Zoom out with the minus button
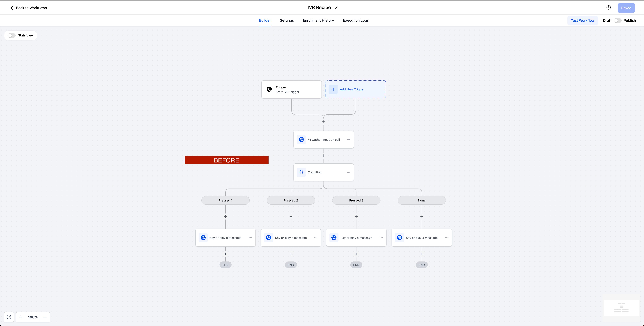 point(45,317)
